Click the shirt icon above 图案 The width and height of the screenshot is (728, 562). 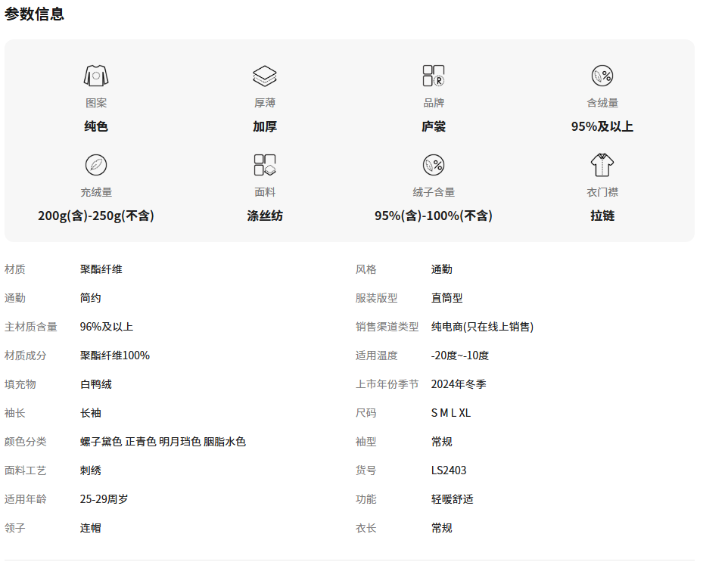[96, 76]
